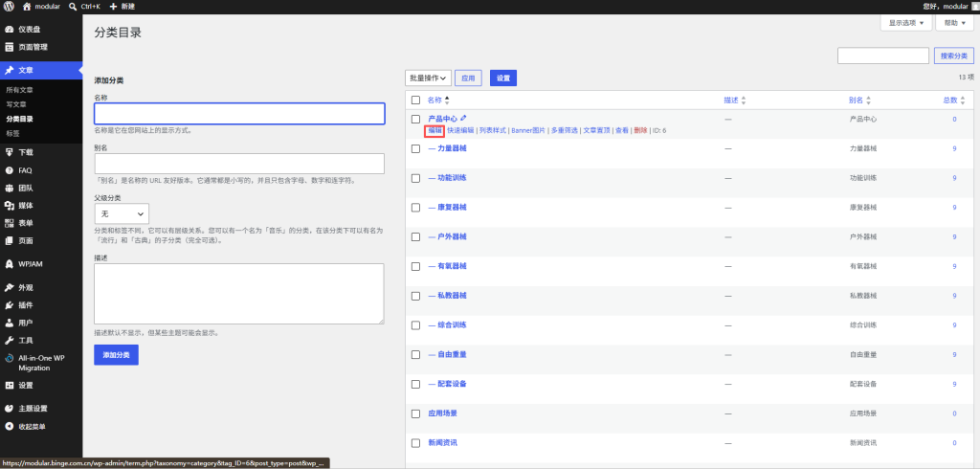This screenshot has width=980, height=469.
Task: Click pencil icon next to 产品中心
Action: [463, 118]
